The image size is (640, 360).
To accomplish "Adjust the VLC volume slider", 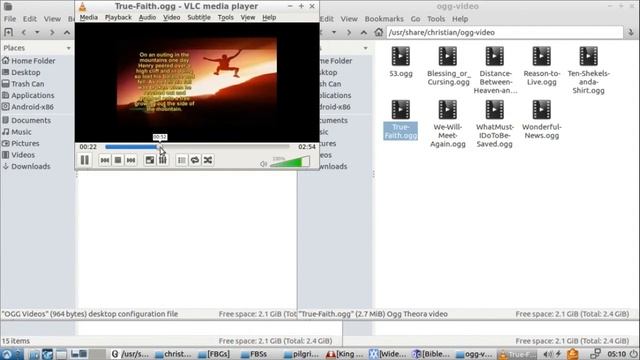I will point(290,162).
